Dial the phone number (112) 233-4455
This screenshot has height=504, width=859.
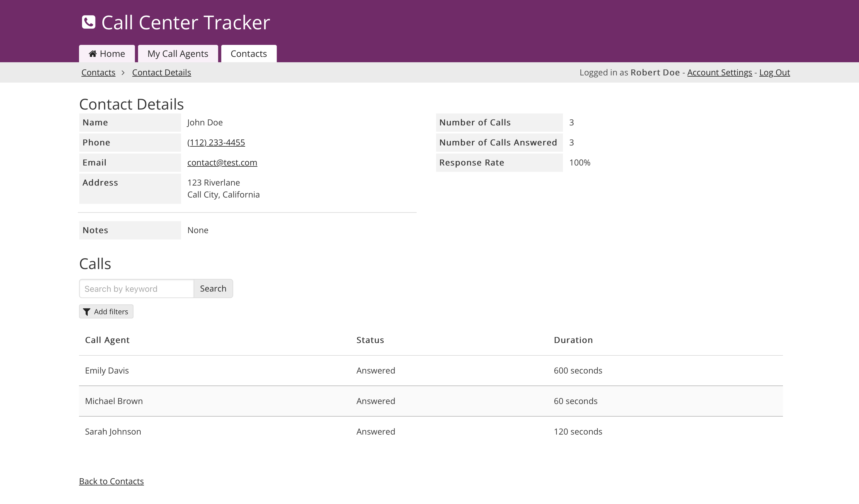[x=216, y=142]
